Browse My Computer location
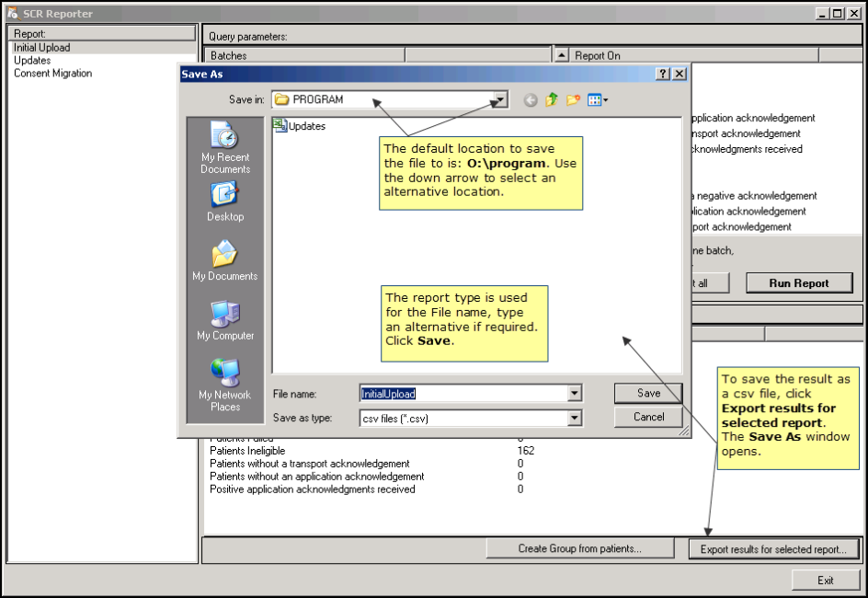The height and width of the screenshot is (598, 868). point(225,321)
